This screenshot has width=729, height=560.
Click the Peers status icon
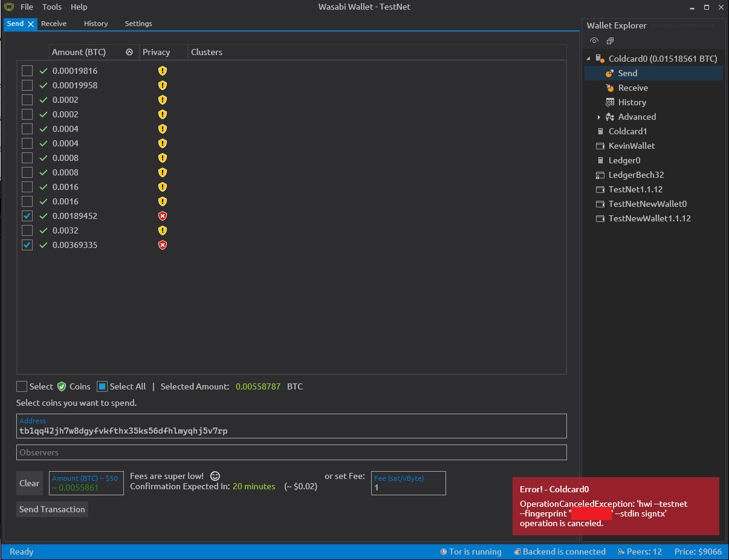621,552
